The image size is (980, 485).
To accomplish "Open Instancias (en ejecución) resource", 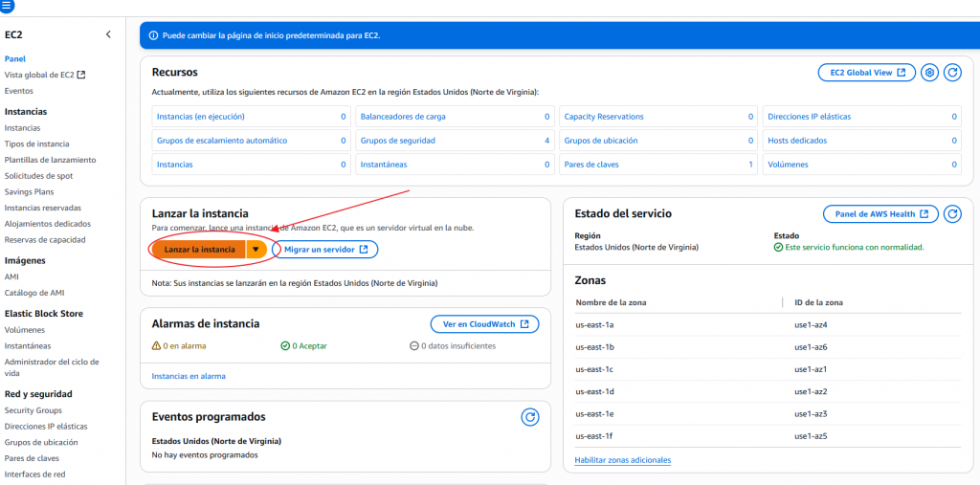I will click(252, 117).
